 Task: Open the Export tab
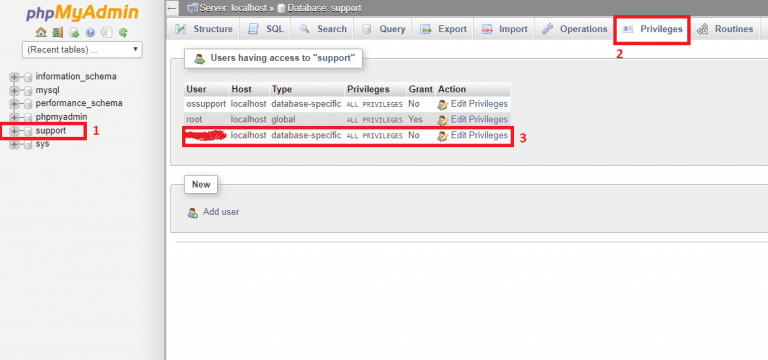[444, 29]
